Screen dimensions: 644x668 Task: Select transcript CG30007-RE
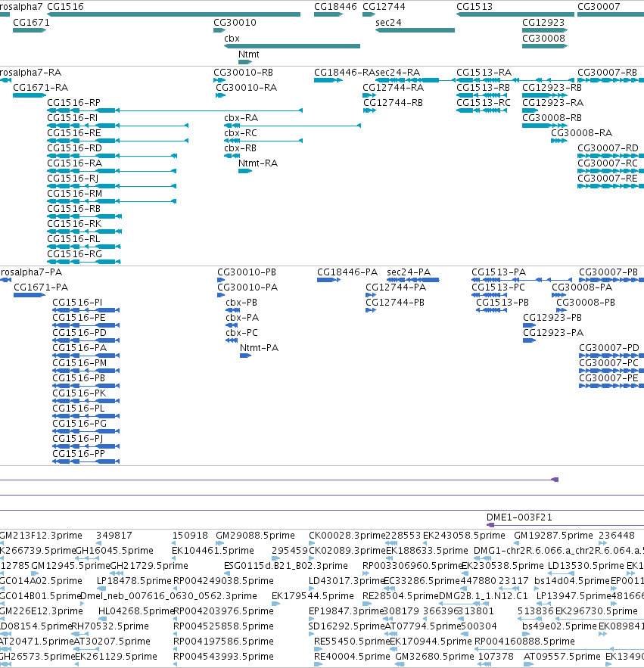point(608,178)
